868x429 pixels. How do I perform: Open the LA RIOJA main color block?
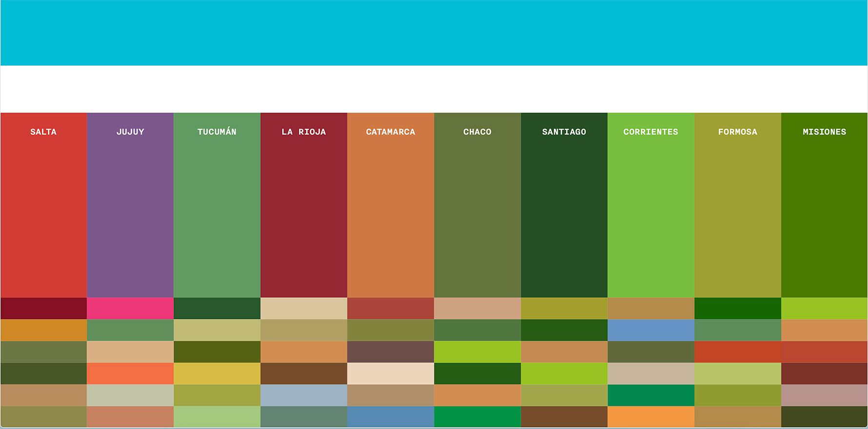click(x=304, y=214)
